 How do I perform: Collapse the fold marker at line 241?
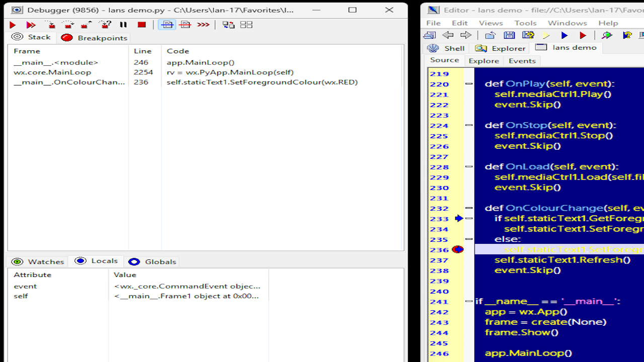click(469, 302)
